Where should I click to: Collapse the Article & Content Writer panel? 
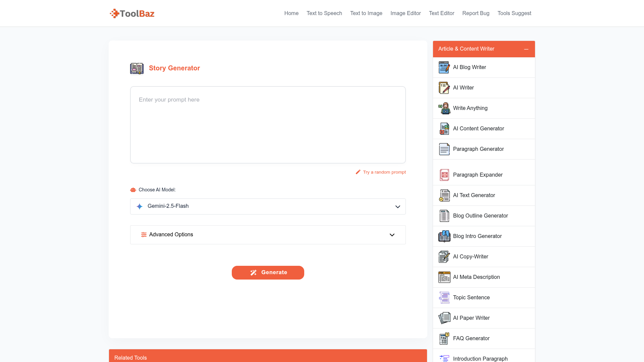526,49
